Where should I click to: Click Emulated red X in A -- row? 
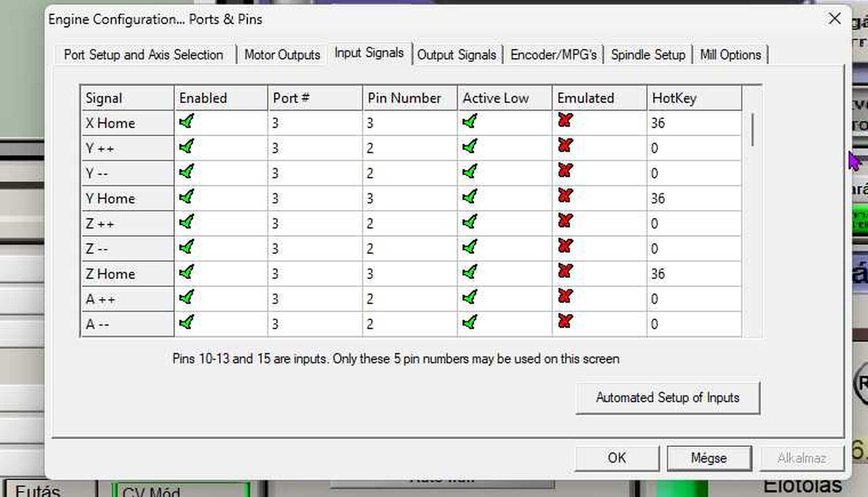point(565,322)
